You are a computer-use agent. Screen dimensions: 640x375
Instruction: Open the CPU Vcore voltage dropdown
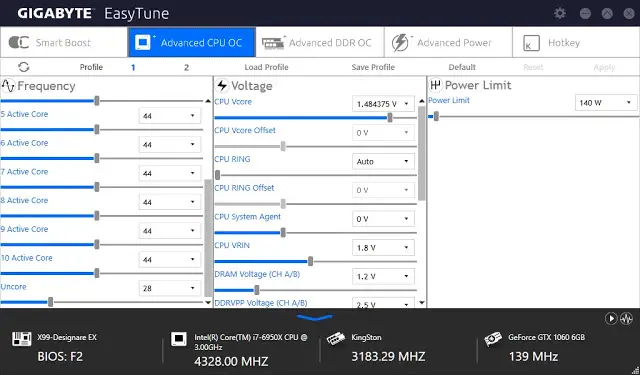point(383,104)
